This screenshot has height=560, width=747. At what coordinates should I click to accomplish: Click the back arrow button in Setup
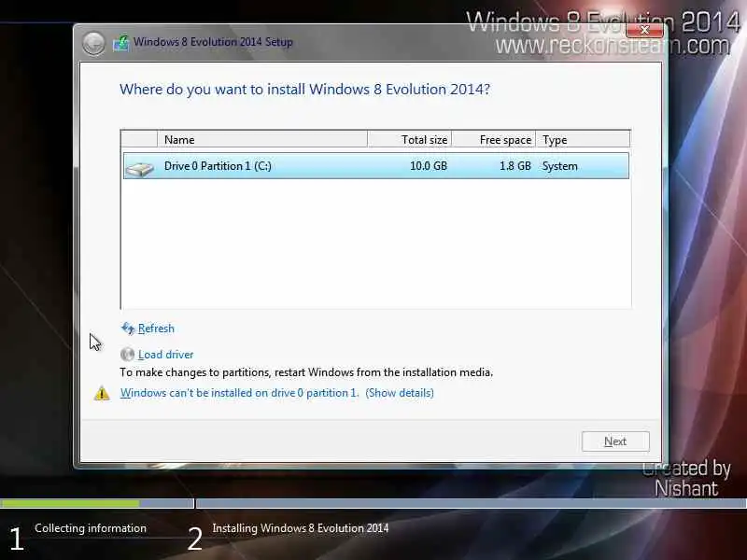93,43
